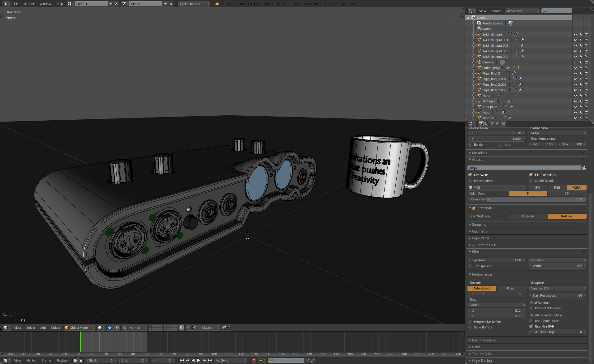The width and height of the screenshot is (594, 364).
Task: Click the output folder browse icon
Action: coord(584,168)
